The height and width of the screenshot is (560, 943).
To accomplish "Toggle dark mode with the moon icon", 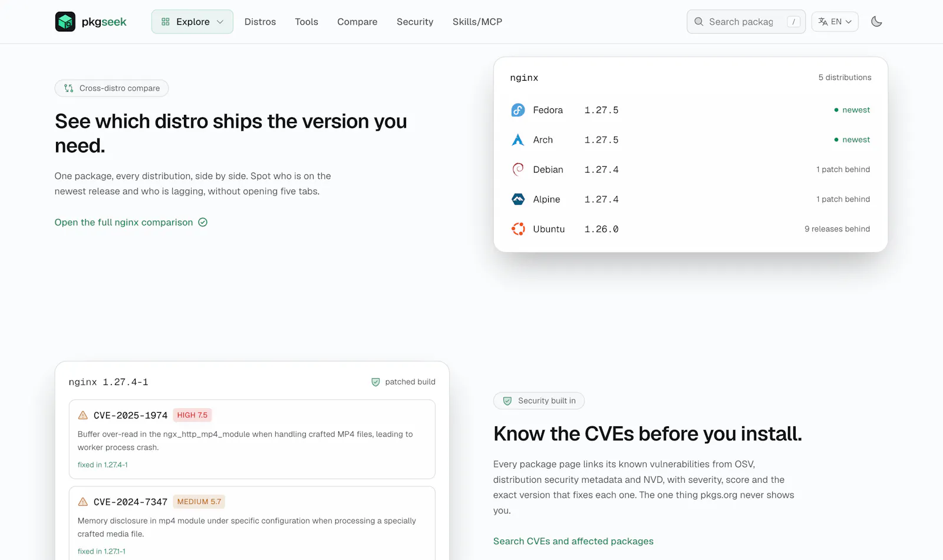I will pos(876,22).
